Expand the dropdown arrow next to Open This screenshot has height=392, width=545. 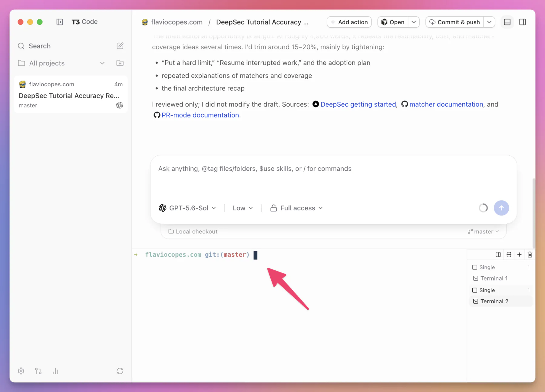(414, 22)
